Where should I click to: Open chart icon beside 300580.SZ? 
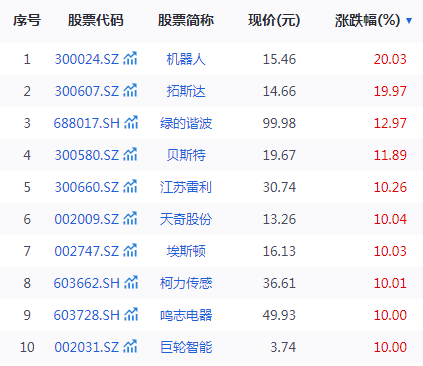pos(130,154)
